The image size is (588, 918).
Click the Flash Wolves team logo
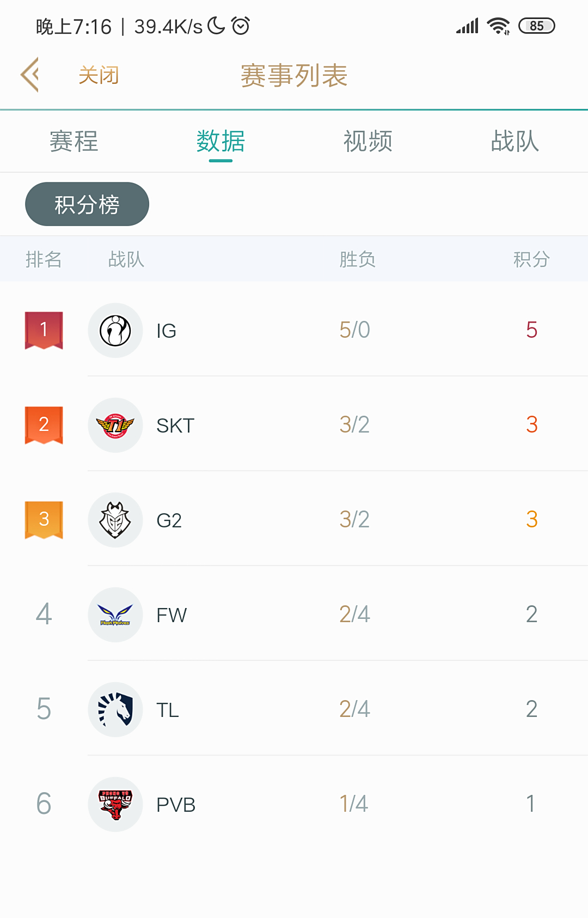point(115,615)
